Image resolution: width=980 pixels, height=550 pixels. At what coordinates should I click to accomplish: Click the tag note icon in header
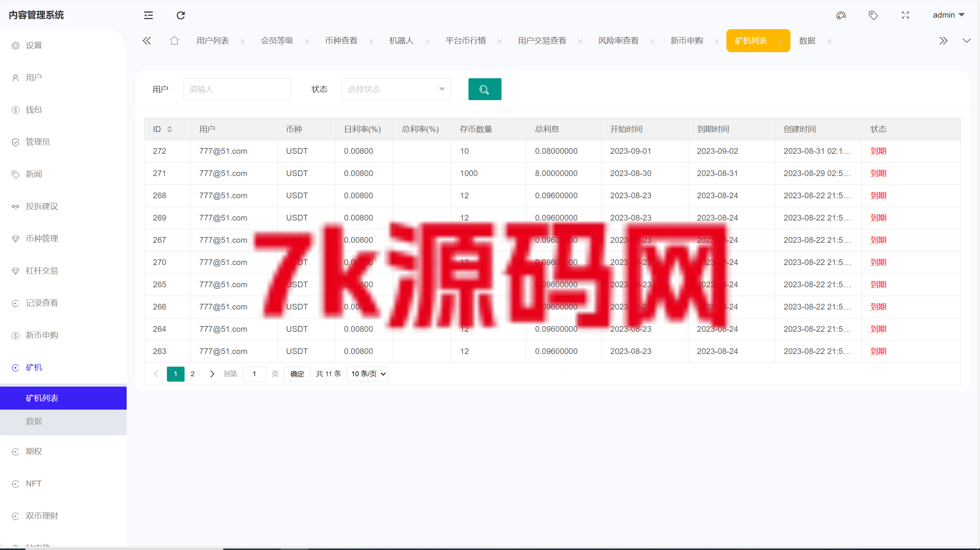tap(873, 15)
